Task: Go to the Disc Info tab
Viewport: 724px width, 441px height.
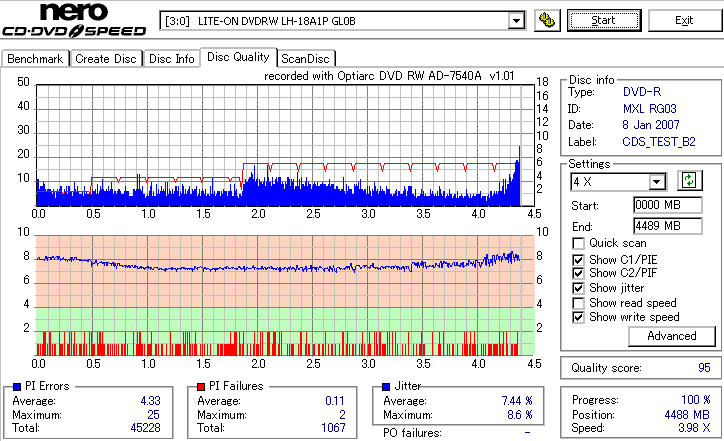Action: coord(171,59)
